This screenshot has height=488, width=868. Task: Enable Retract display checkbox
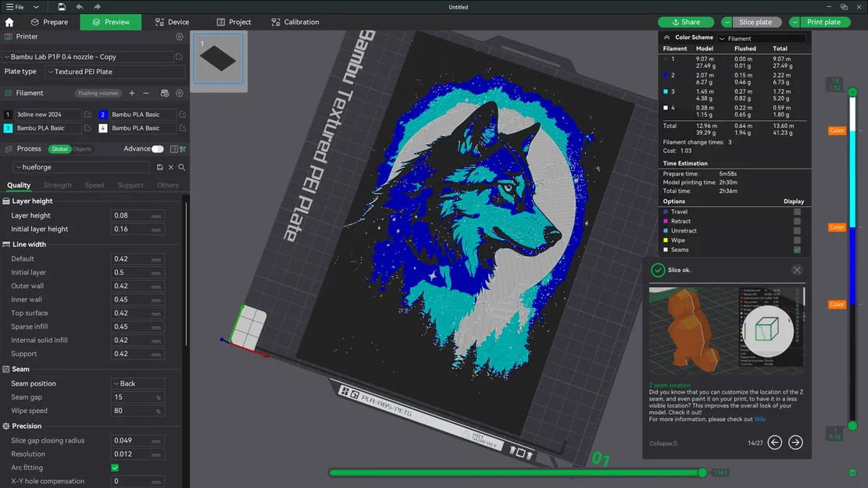[797, 221]
